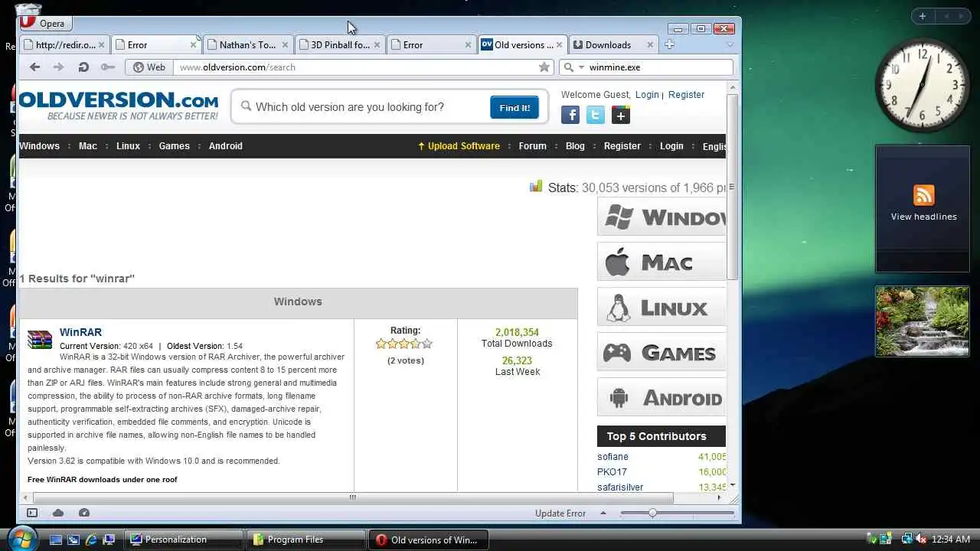Click Switch between windows quick launch icon
980x551 pixels.
(x=73, y=540)
